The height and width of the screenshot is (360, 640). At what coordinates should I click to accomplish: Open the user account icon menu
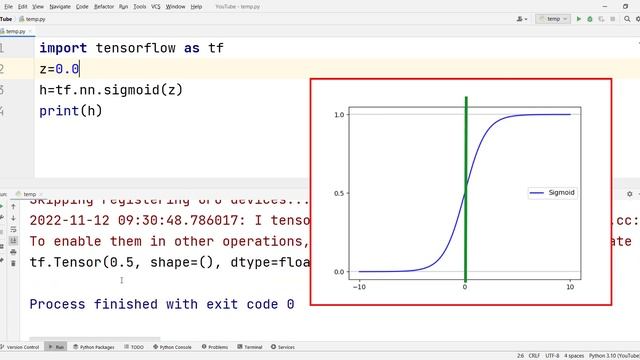pos(522,19)
